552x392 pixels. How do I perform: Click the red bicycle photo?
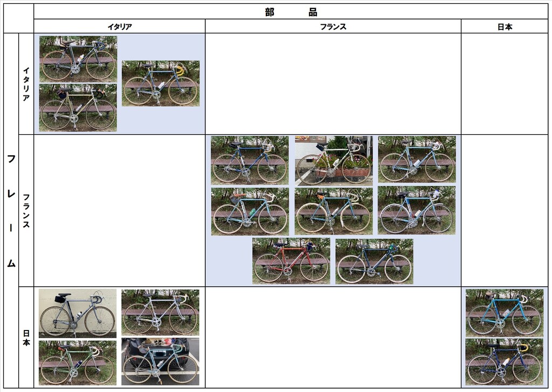pyautogui.click(x=291, y=261)
